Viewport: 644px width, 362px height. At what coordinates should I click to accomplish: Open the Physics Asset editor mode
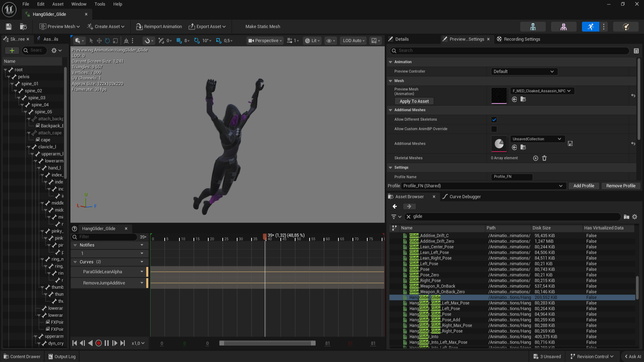coord(625,27)
